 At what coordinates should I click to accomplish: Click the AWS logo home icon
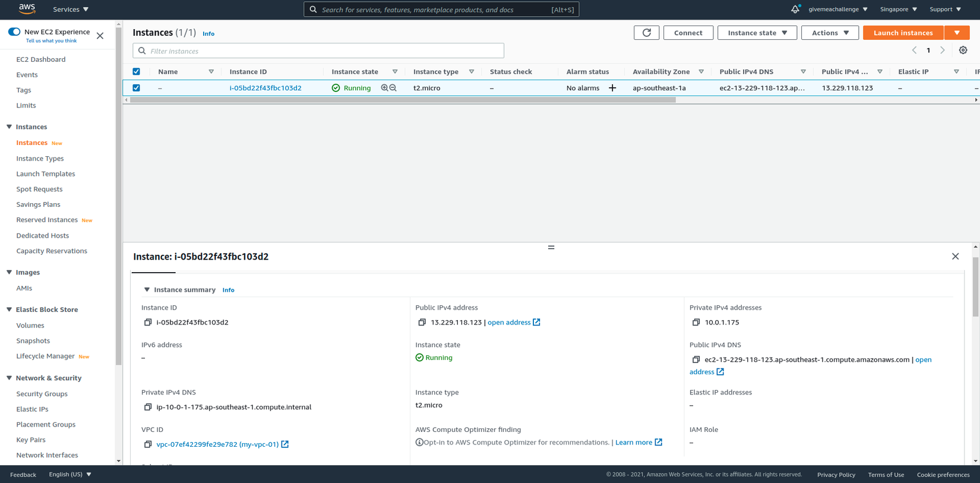tap(27, 9)
